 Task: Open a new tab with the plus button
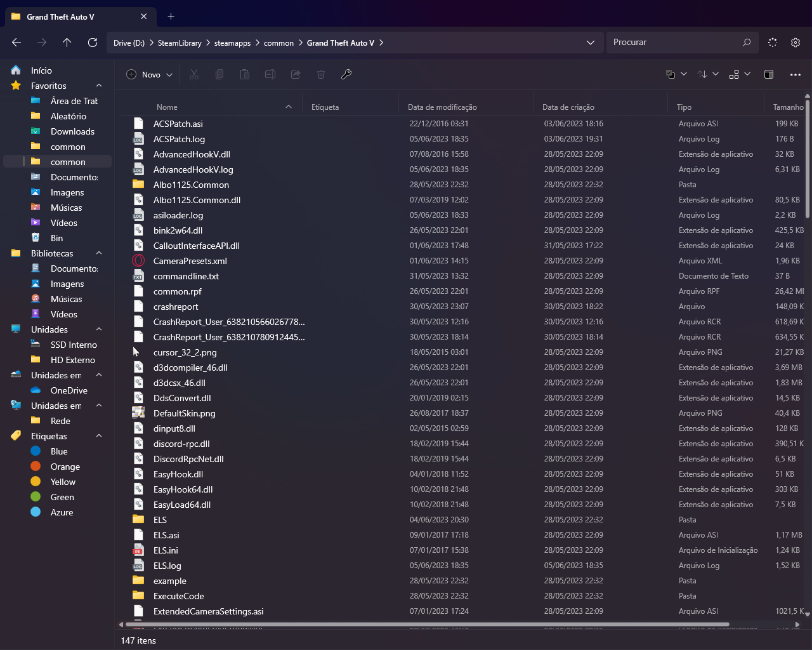(x=171, y=17)
